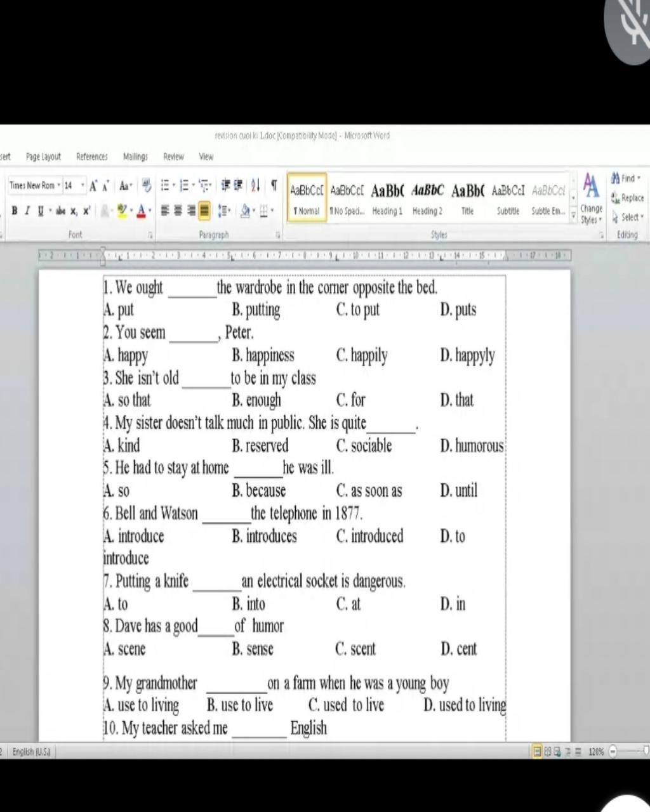Select the Normal style
Image resolution: width=650 pixels, height=812 pixels.
click(x=307, y=198)
